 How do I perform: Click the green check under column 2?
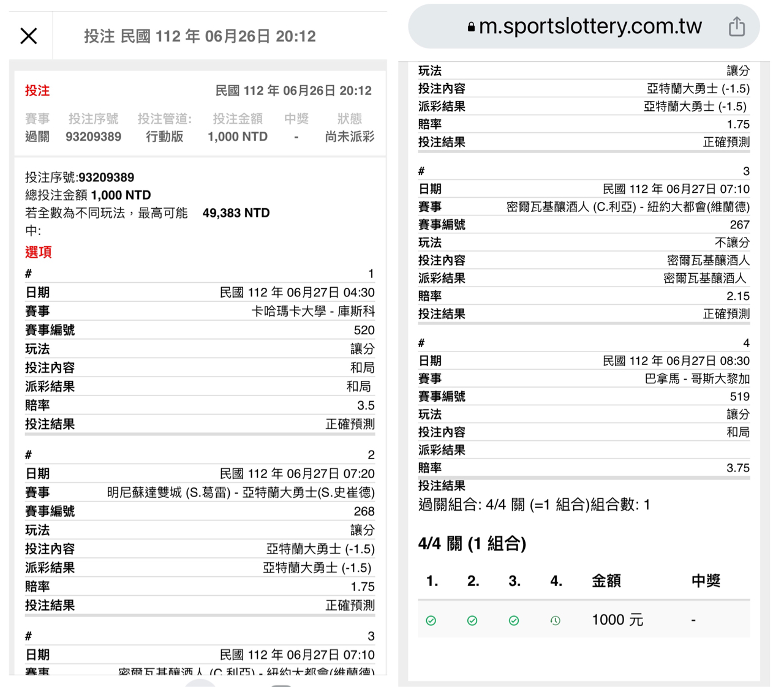pyautogui.click(x=472, y=620)
